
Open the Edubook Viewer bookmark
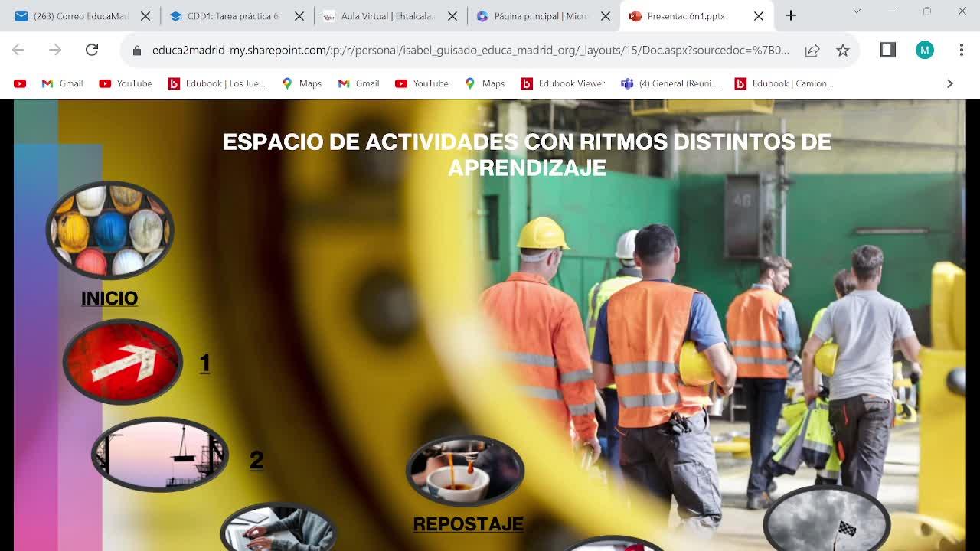[563, 83]
